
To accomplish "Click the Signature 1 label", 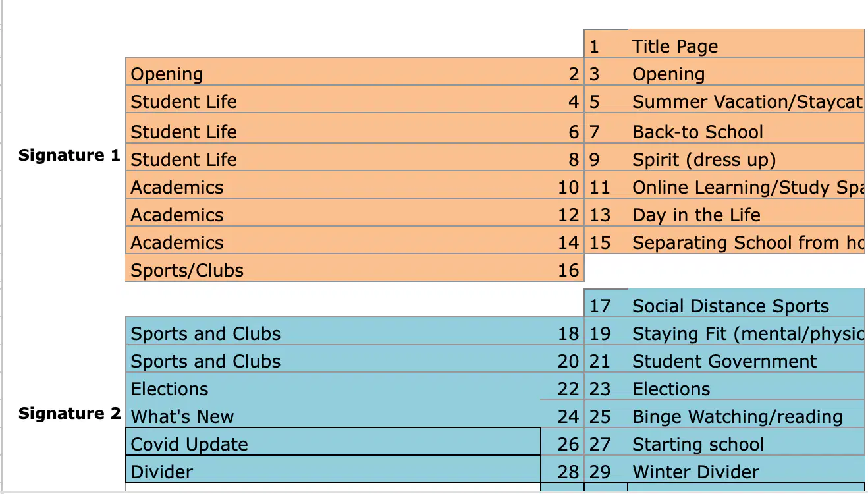I will point(69,155).
